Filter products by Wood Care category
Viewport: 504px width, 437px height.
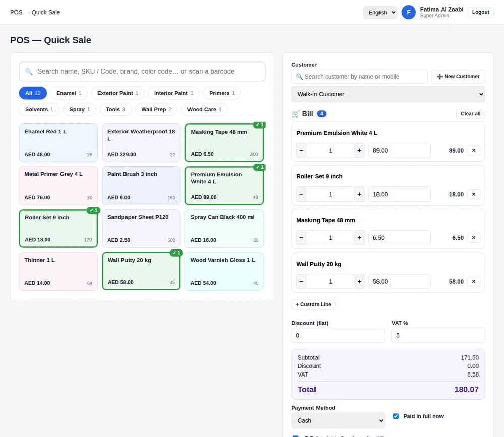click(x=204, y=109)
